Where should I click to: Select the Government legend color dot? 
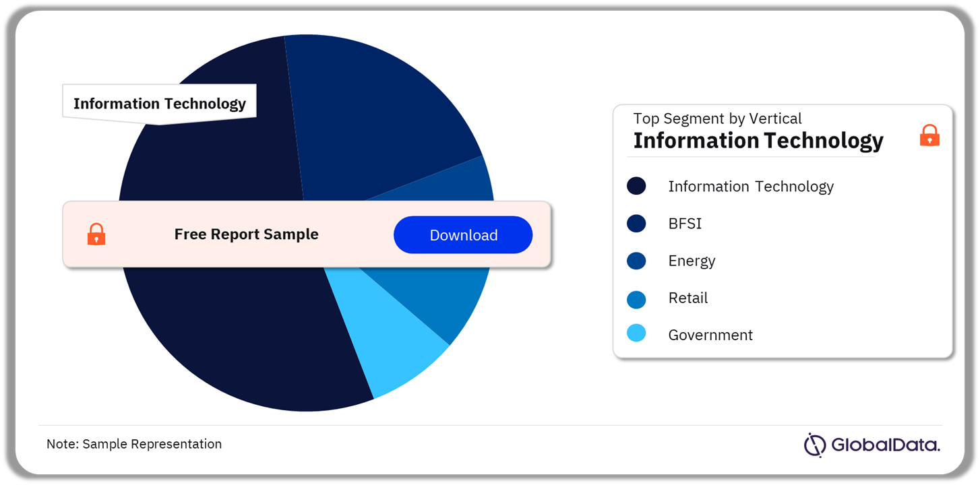[636, 333]
